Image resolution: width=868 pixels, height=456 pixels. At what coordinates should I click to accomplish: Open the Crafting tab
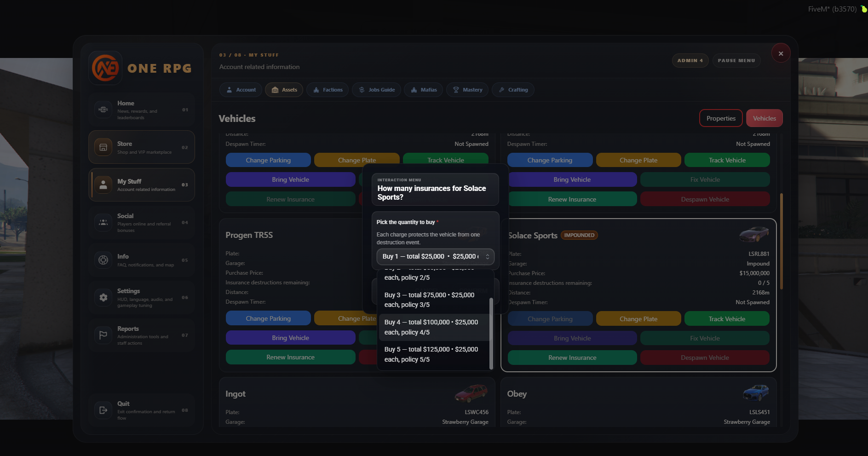[x=513, y=90]
